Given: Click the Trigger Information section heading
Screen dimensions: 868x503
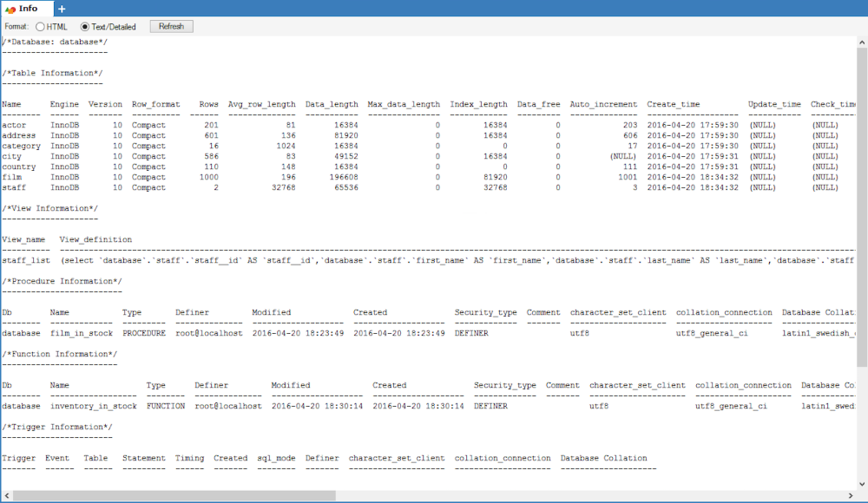Looking at the screenshot, I should (57, 427).
